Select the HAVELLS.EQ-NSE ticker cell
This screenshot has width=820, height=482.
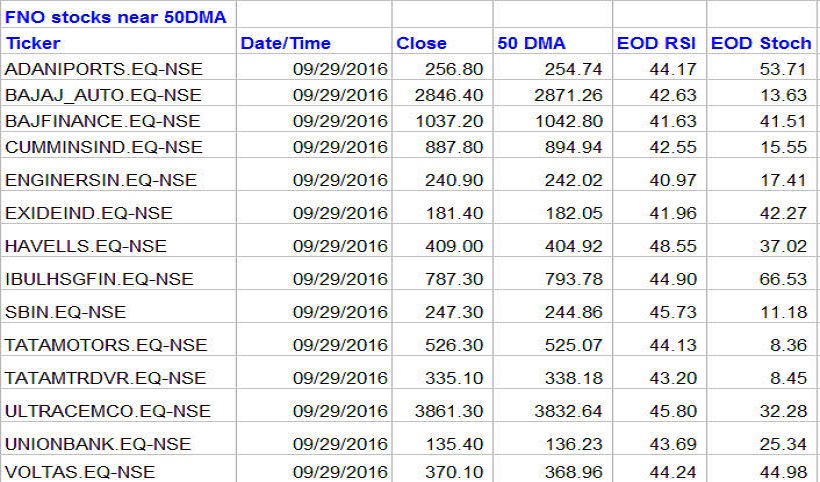click(86, 246)
